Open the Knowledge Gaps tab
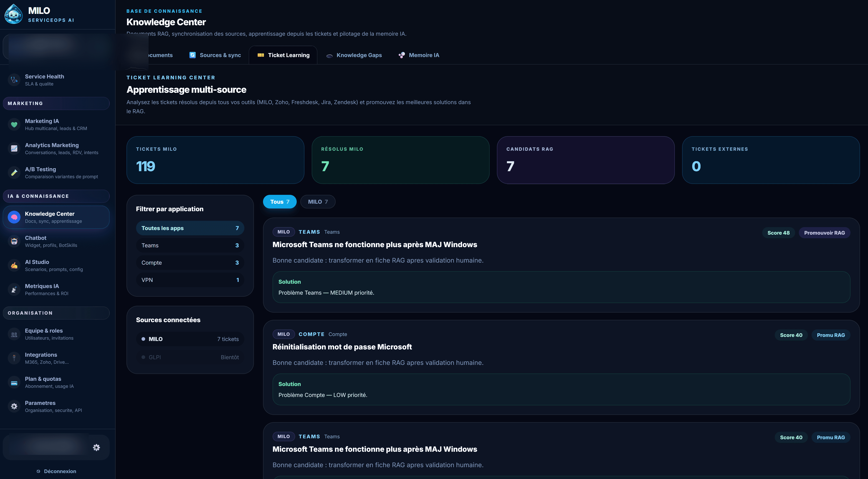868x479 pixels. 354,55
